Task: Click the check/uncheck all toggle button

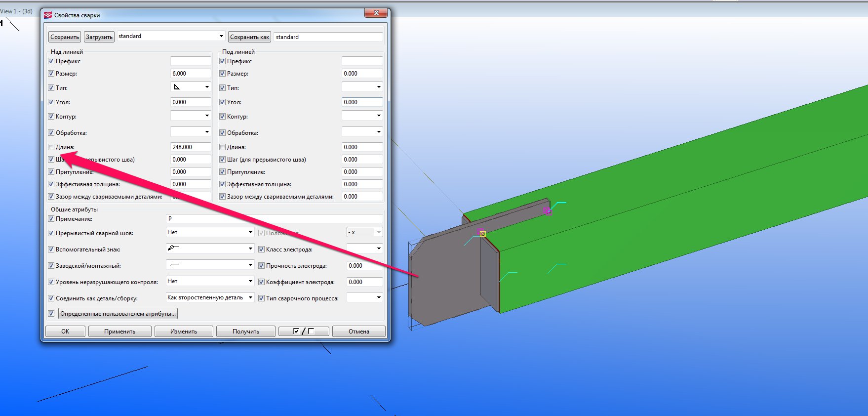Action: point(303,332)
